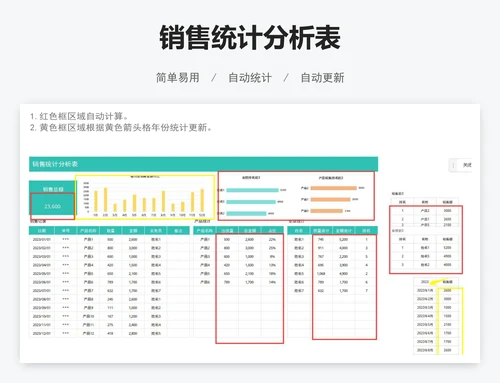The height and width of the screenshot is (383, 500).
Task: Click the teal spreadsheet banner titled 销售统计分析表
Action: pyautogui.click(x=203, y=164)
